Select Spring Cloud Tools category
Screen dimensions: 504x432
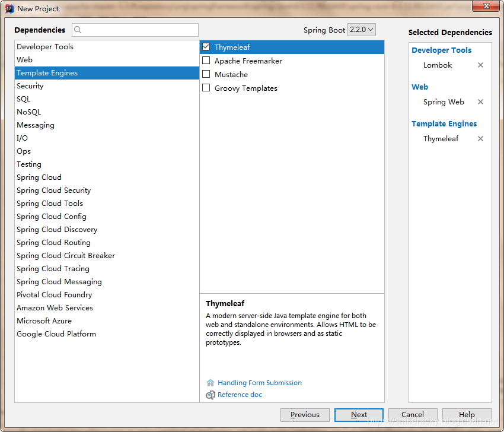107,204
